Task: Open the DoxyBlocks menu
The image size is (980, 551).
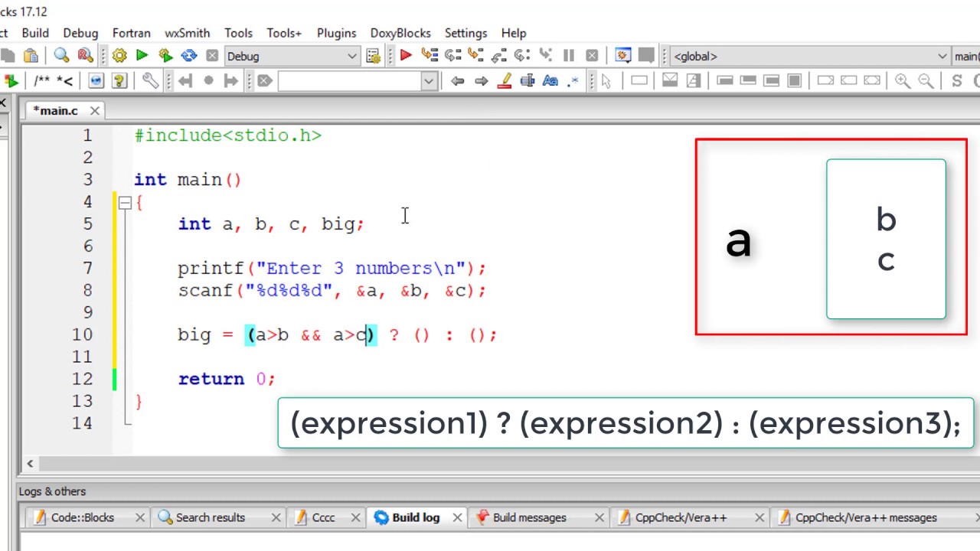Action: coord(400,33)
